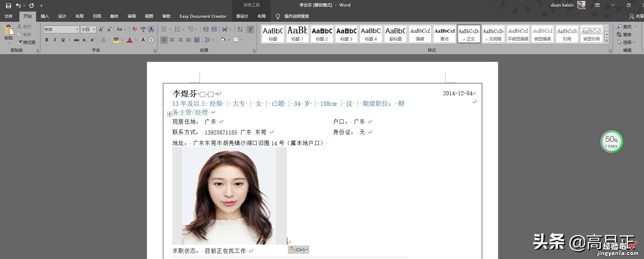The height and width of the screenshot is (259, 644).
Task: Undo the last action
Action: [18, 5]
